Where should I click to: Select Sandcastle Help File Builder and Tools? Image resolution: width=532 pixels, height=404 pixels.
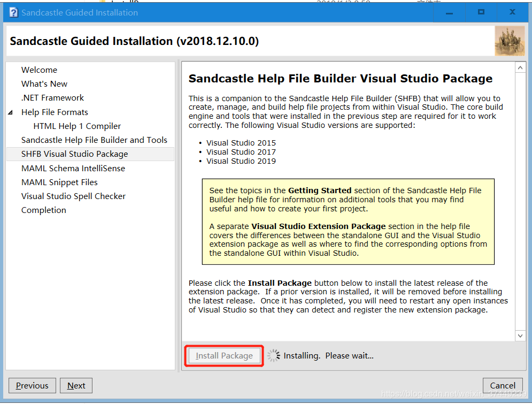(94, 140)
